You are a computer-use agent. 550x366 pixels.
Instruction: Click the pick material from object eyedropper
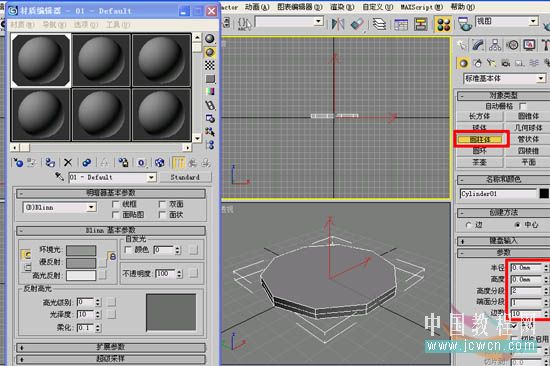[x=59, y=177]
